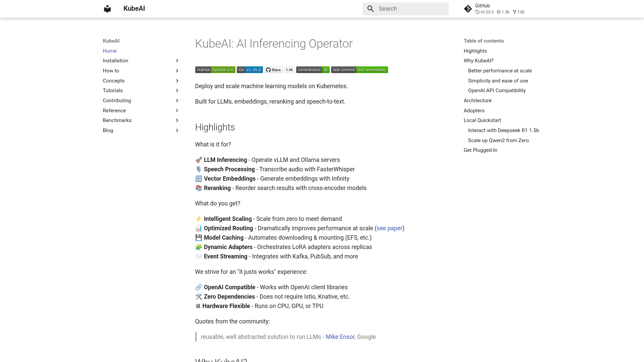
Task: Click the GitHub Stars badge
Action: tap(273, 70)
